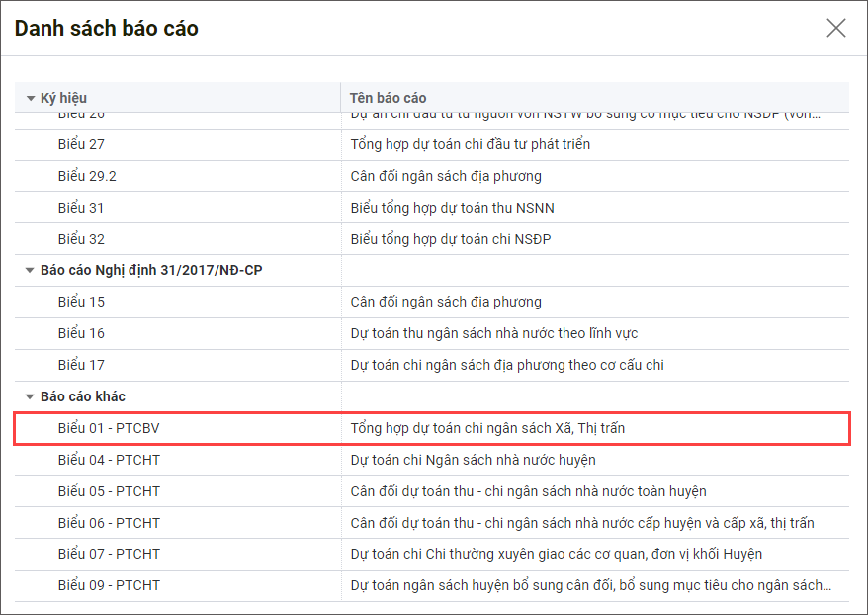868x615 pixels.
Task: Collapse Báo cáo Nghị định 31/2017/NĐ-CP group
Action: tap(31, 270)
